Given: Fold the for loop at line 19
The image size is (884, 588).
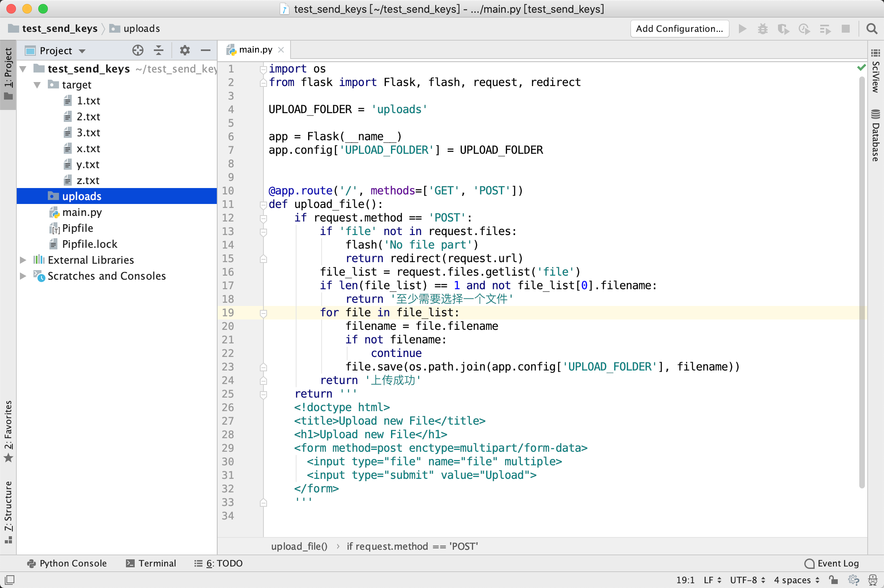Looking at the screenshot, I should point(263,313).
